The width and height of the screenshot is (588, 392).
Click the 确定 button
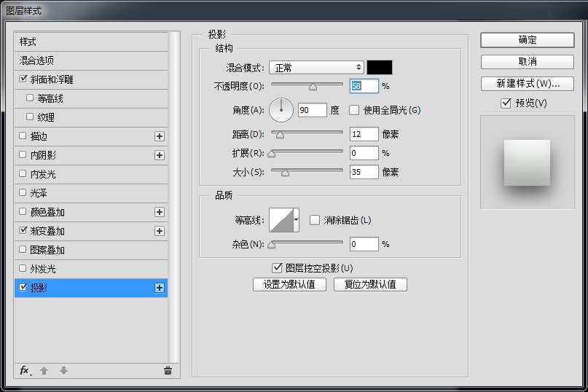[528, 40]
